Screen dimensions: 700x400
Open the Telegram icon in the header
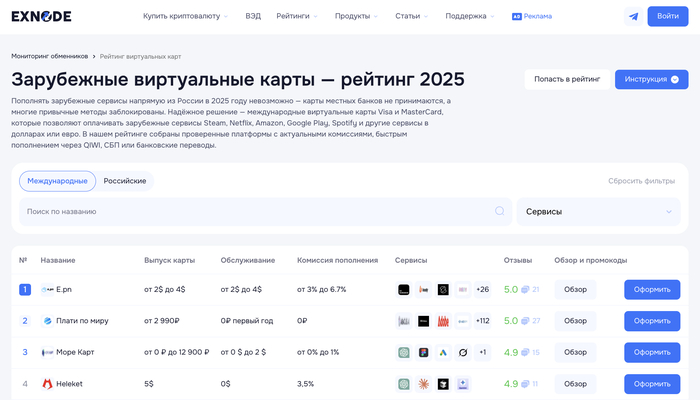(633, 16)
